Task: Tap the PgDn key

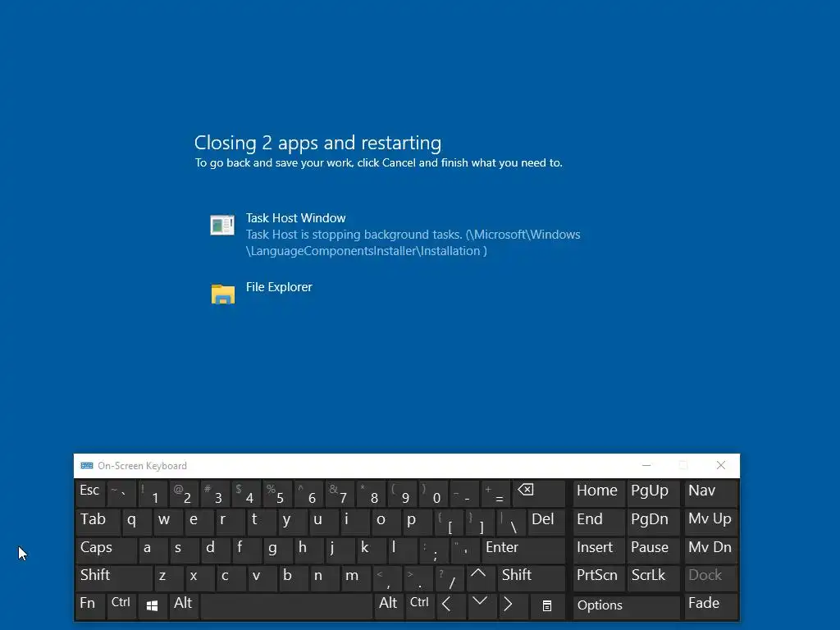Action: click(x=653, y=521)
